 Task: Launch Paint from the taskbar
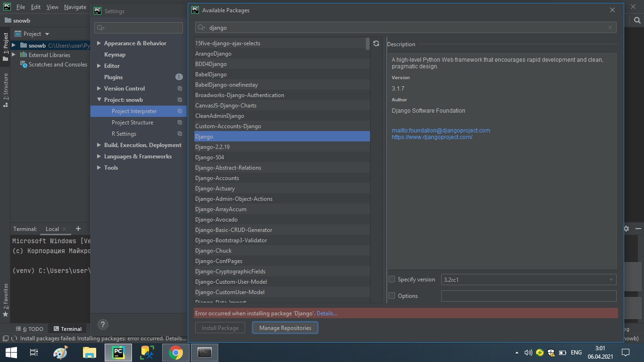(60, 352)
